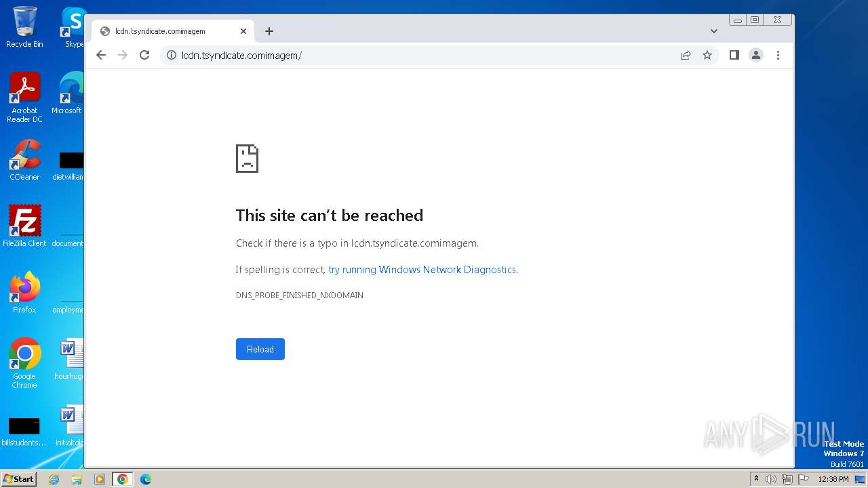Restore down the Chrome window
This screenshot has width=868, height=488.
click(x=755, y=20)
